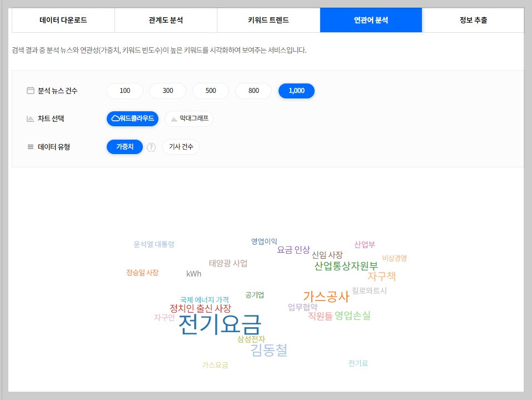532x400 pixels.
Task: Select 300 as the analysis news count
Action: pos(167,91)
